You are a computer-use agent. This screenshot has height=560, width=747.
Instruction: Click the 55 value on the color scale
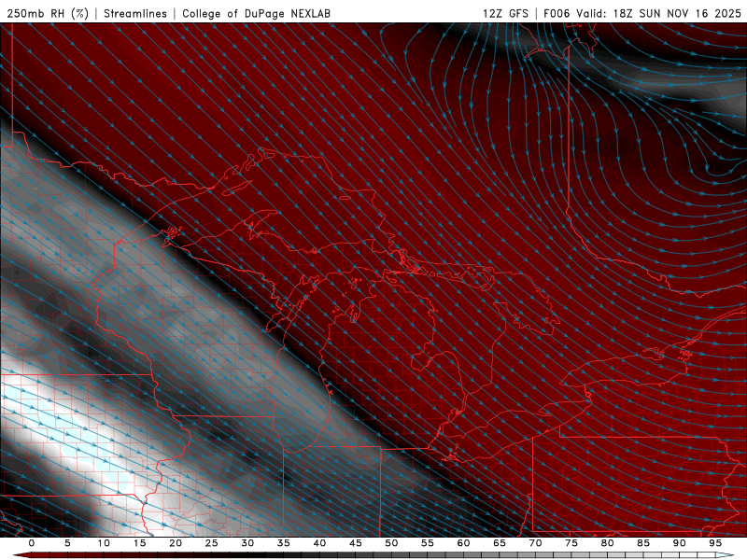point(427,543)
